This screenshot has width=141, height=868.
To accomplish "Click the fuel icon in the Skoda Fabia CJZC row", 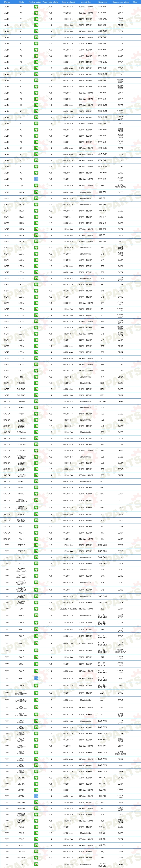I will [36, 407].
